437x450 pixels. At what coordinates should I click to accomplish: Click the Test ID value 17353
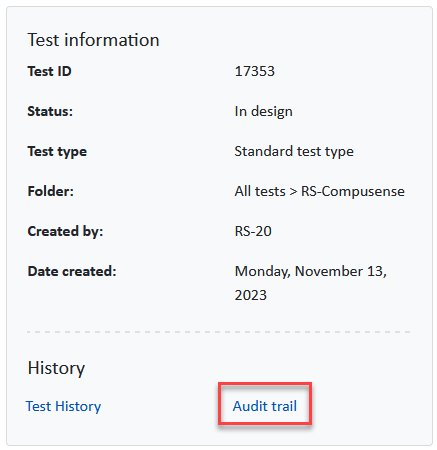[255, 71]
